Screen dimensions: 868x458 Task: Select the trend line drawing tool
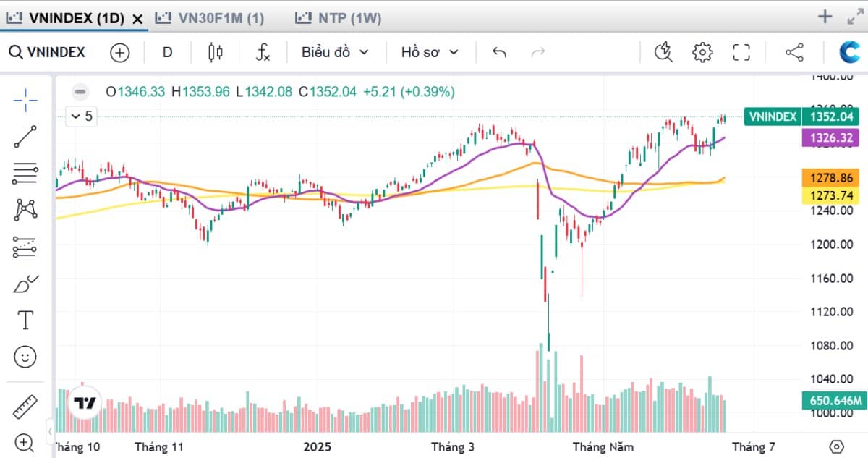[25, 137]
